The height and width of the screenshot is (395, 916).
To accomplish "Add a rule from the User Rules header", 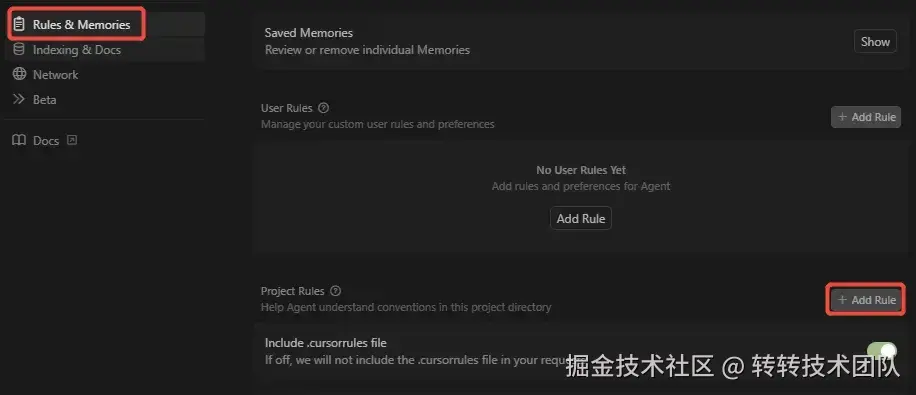I will click(x=866, y=117).
